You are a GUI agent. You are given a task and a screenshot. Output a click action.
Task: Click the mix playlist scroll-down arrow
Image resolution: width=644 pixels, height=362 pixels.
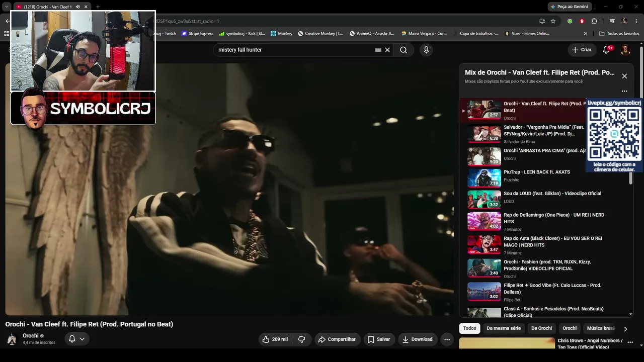pos(631,314)
